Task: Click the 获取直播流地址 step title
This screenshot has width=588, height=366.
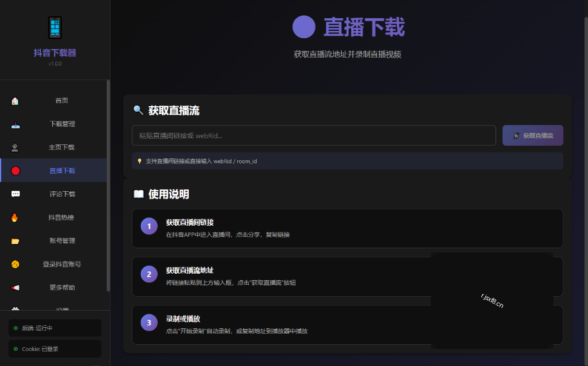Action: 190,270
